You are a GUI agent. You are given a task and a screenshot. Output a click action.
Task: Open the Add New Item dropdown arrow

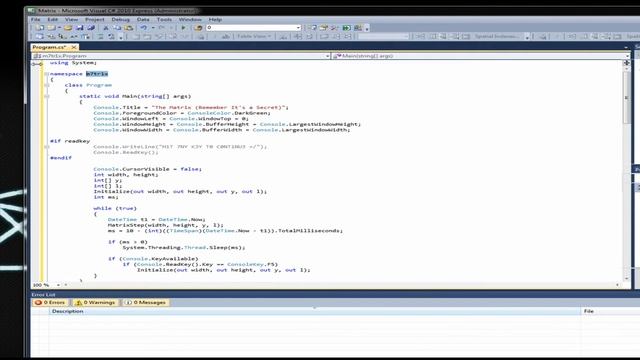59,28
